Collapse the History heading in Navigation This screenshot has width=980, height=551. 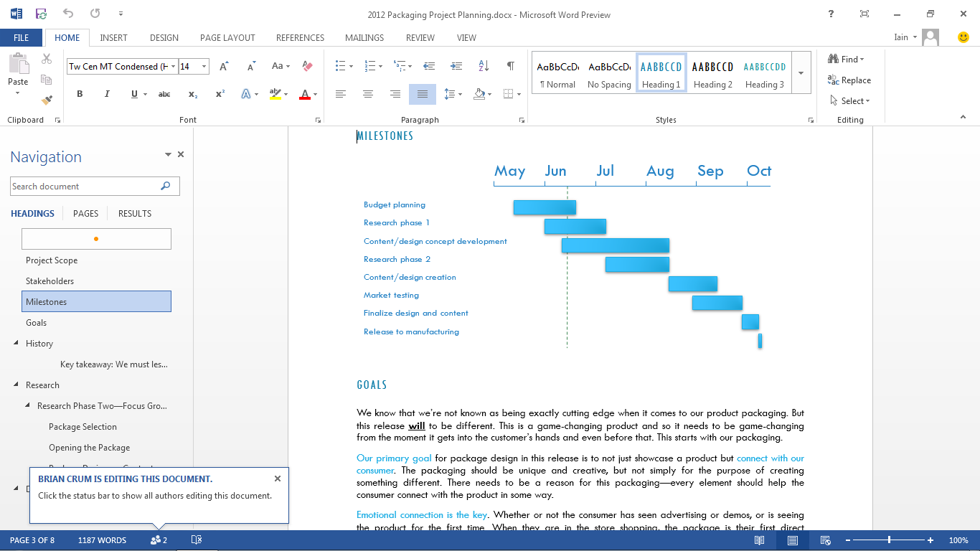pos(17,343)
